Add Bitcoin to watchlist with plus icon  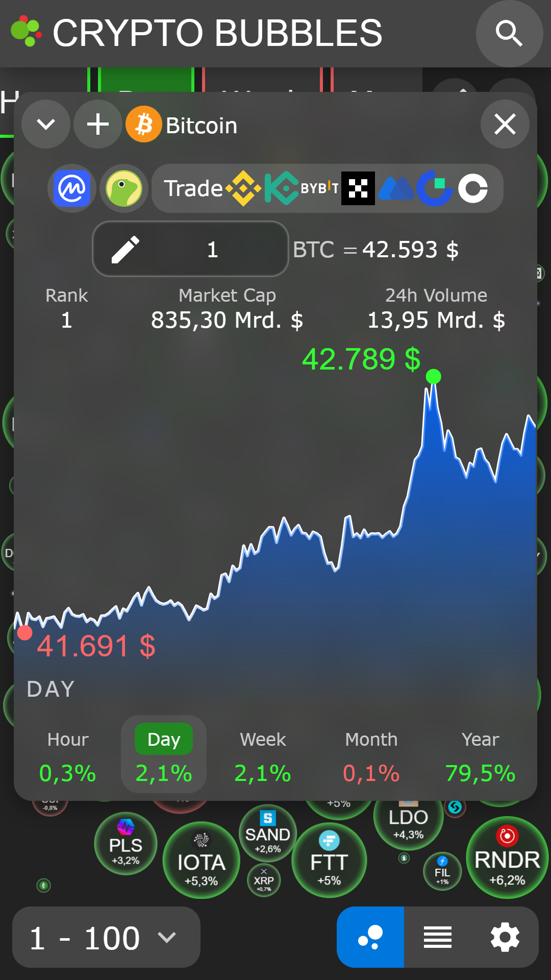tap(98, 124)
